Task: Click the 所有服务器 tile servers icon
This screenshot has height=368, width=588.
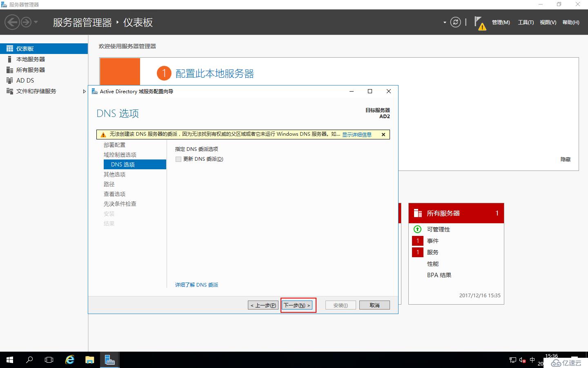Action: tap(418, 213)
